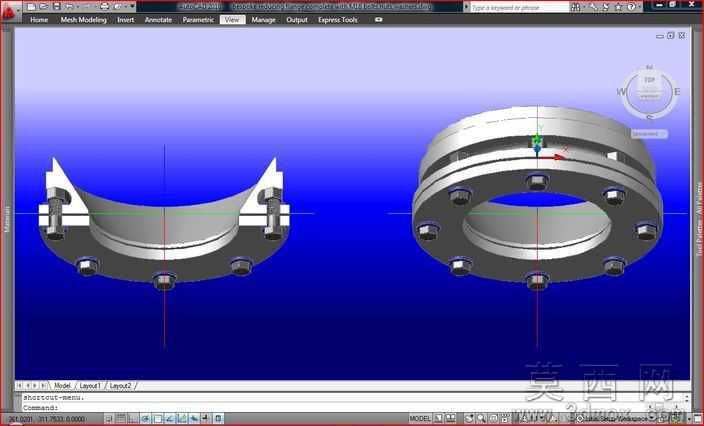
Task: Collapse search field with left arrow
Action: (x=466, y=7)
